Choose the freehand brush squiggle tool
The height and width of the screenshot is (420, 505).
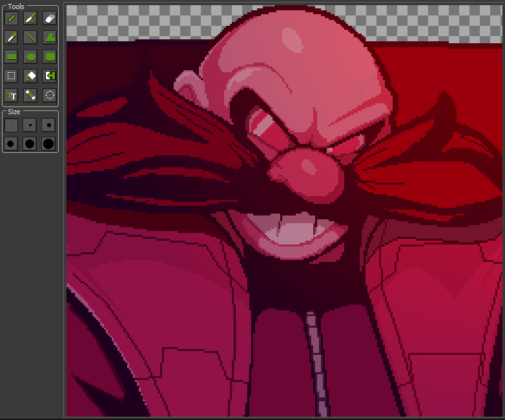(x=30, y=18)
